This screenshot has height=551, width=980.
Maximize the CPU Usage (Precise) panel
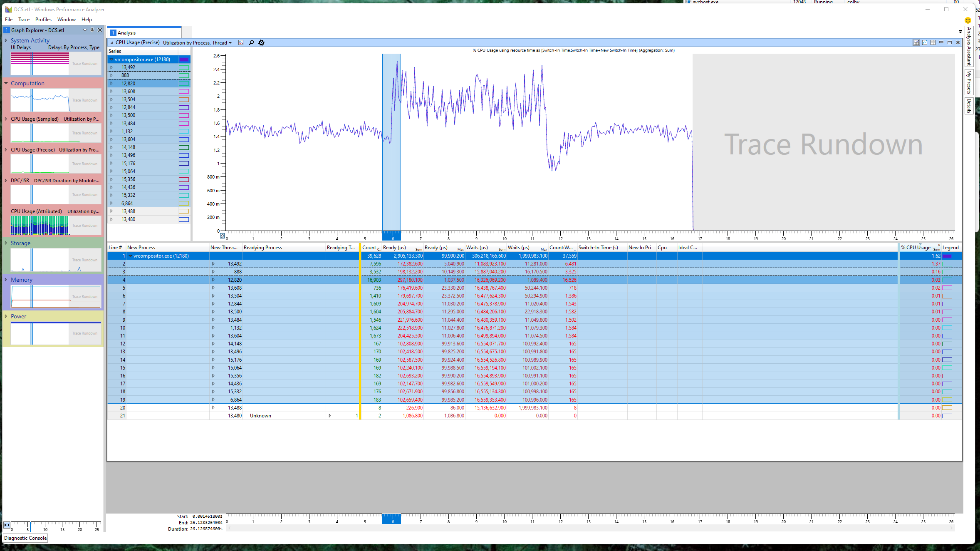[950, 42]
